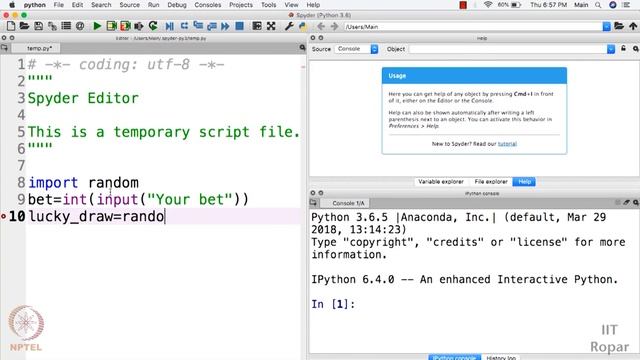Select the temp.py editor tab
This screenshot has height=360, width=640.
point(37,48)
